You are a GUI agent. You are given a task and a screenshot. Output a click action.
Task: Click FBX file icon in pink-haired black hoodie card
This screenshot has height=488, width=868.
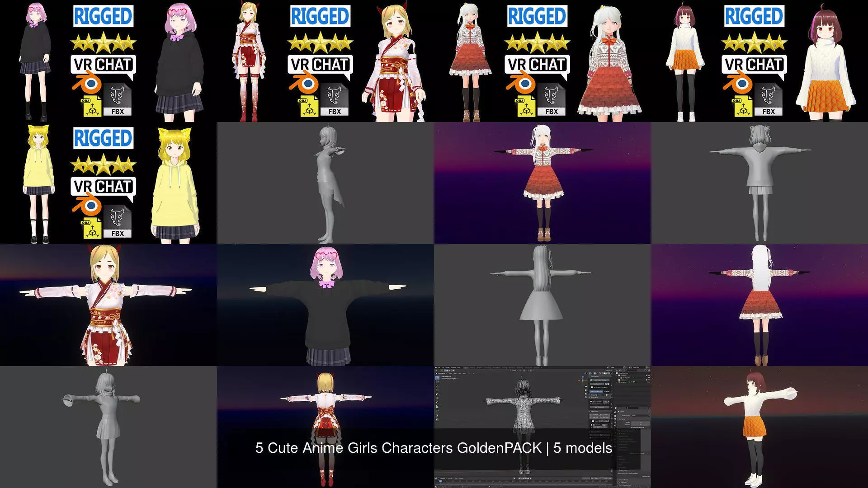[x=117, y=99]
